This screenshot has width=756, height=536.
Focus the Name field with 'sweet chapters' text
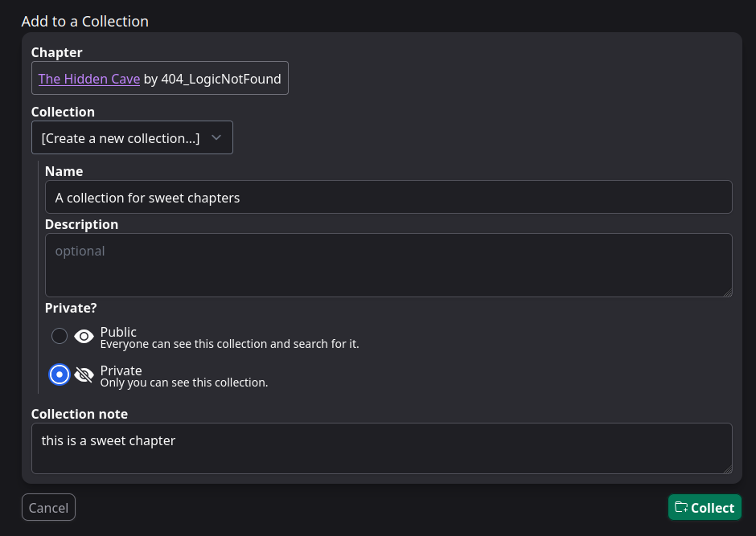tap(388, 198)
